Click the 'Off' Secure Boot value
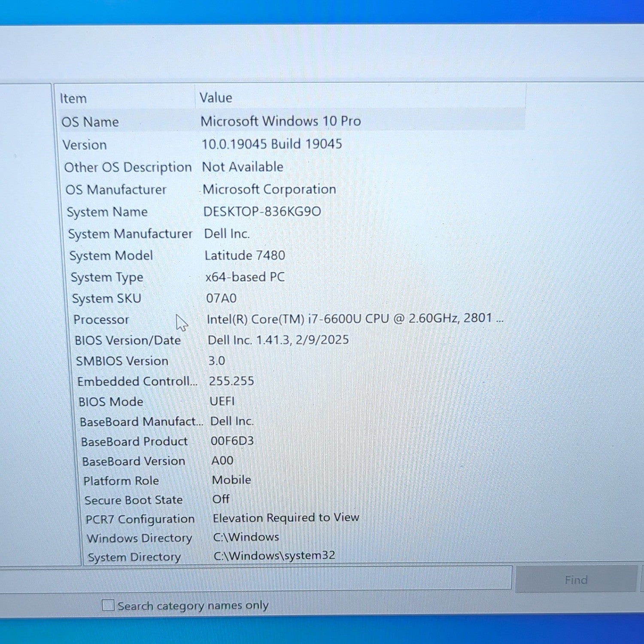Viewport: 644px width, 644px height. click(221, 499)
